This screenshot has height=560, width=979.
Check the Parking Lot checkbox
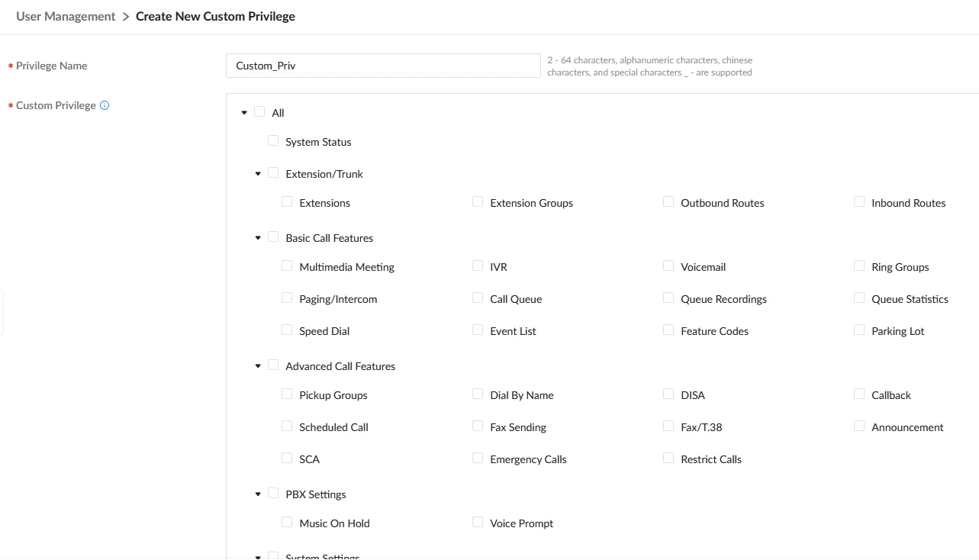859,330
